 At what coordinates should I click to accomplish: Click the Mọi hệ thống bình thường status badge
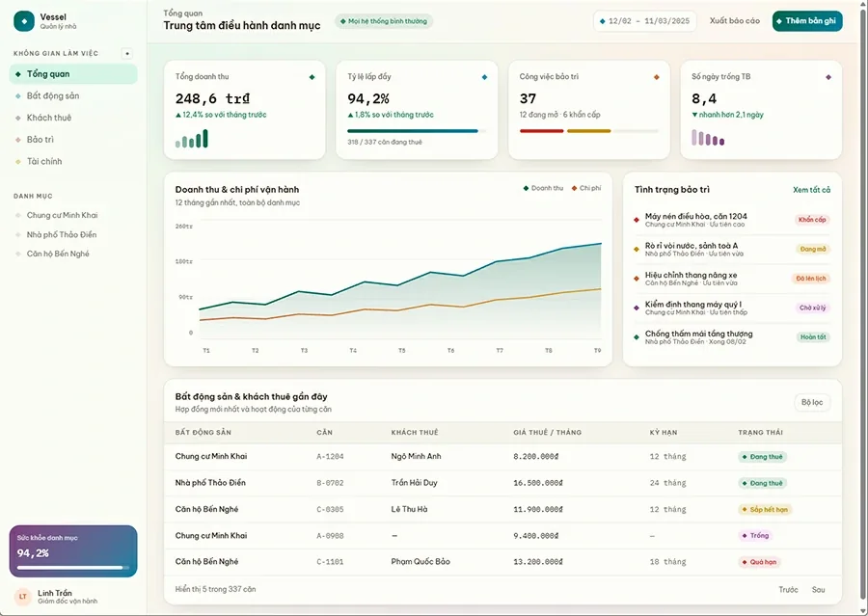384,21
